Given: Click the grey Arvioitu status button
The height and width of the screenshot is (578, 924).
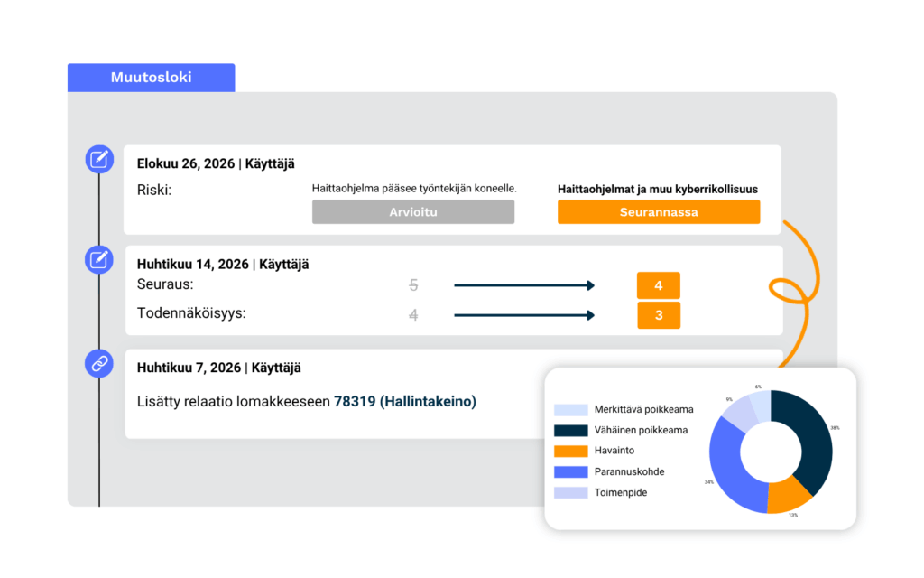Looking at the screenshot, I should [413, 211].
